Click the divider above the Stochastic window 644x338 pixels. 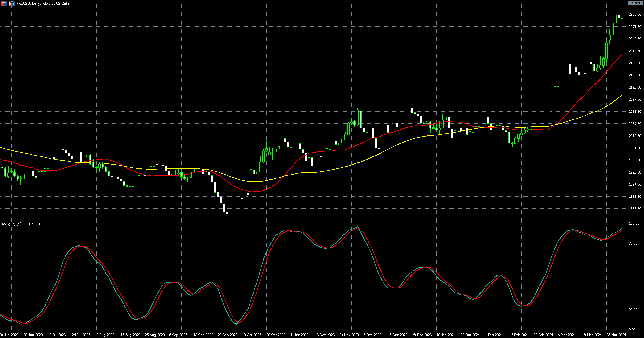313,221
